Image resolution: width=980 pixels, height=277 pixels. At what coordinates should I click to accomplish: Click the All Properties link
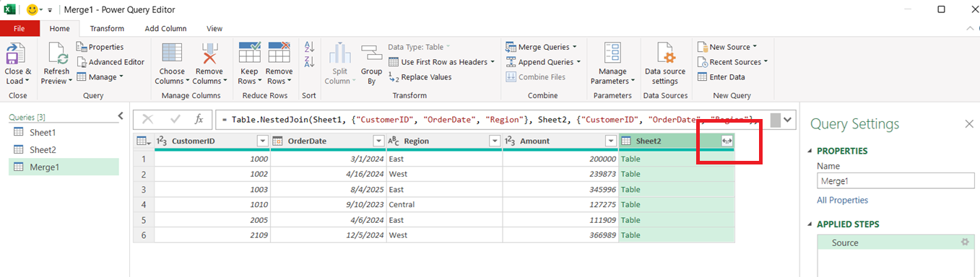843,201
